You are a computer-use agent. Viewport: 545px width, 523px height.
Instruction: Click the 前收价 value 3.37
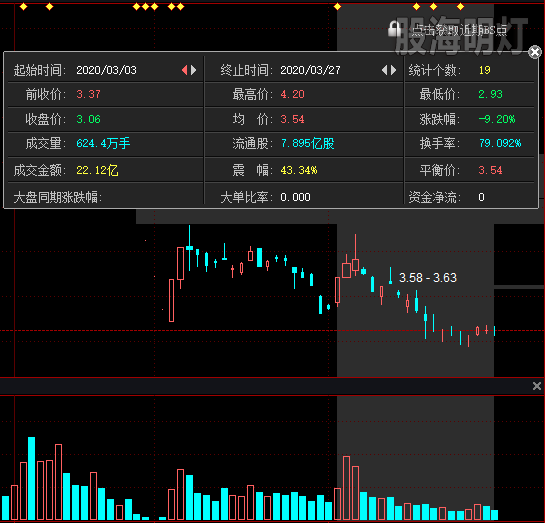[x=88, y=94]
